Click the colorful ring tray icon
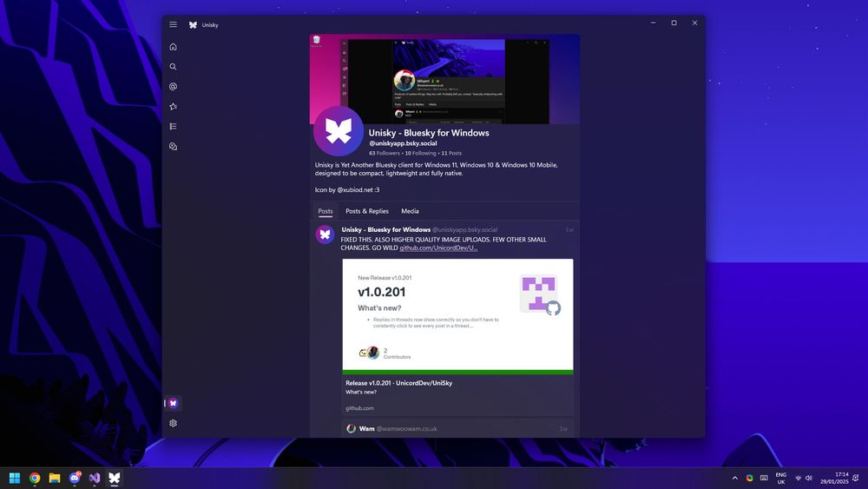Screen dimensions: 868x489 (750, 478)
